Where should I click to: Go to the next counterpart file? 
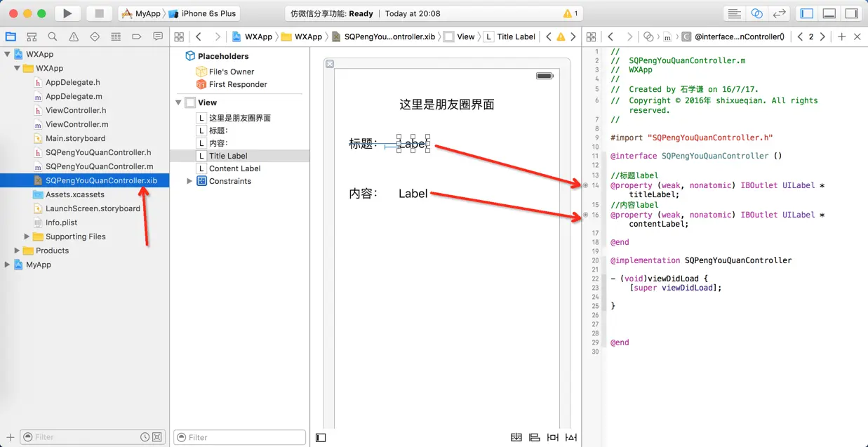[823, 37]
